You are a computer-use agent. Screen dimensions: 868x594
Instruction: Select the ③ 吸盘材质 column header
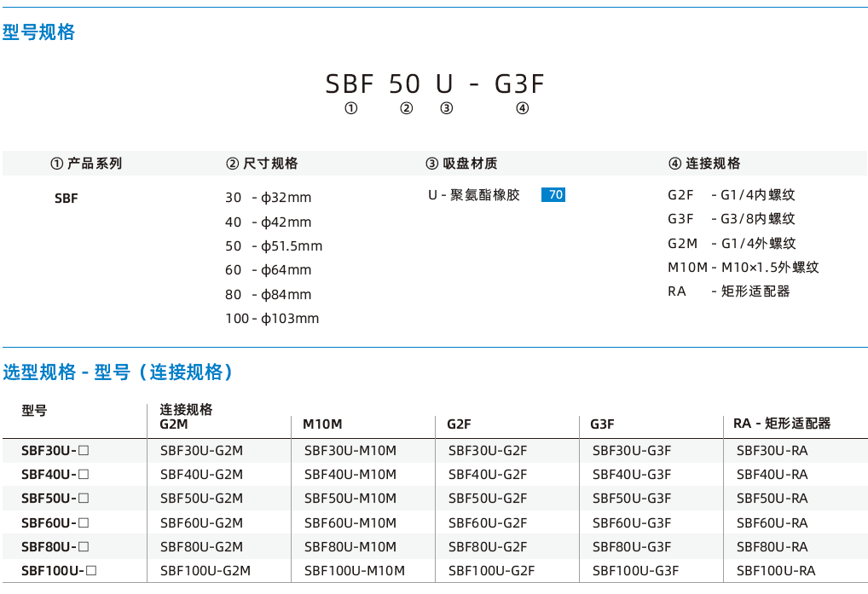click(461, 164)
